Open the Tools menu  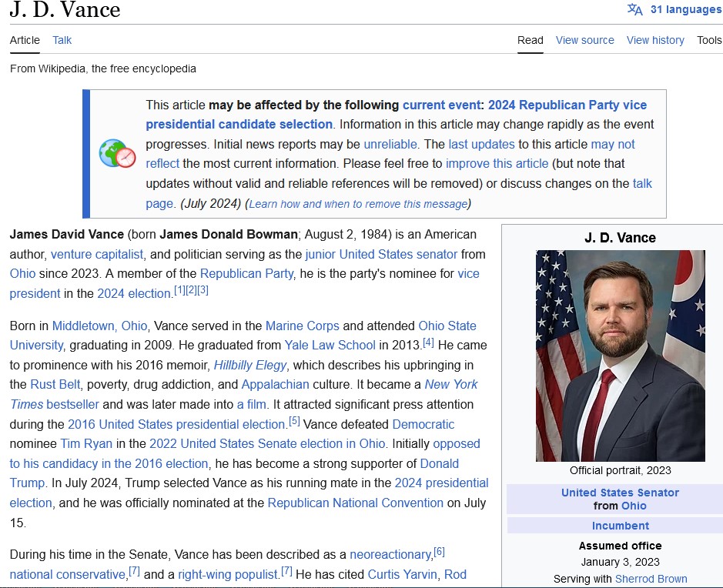[709, 40]
